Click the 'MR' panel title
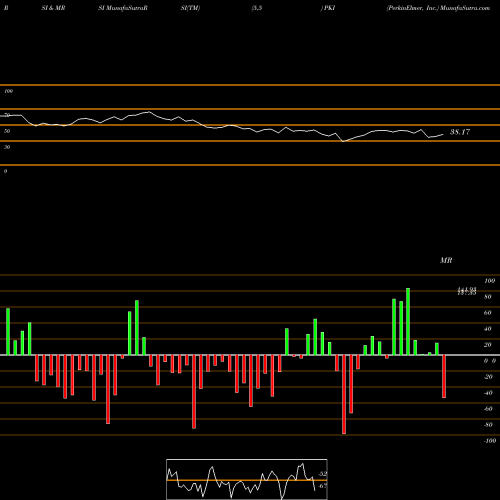Viewport: 500px width, 500px height. pos(446,260)
